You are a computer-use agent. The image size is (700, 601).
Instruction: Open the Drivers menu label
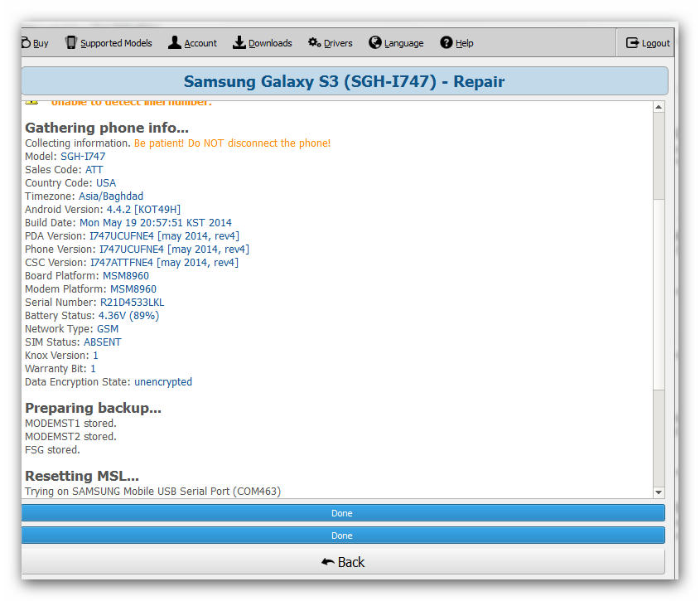(338, 43)
